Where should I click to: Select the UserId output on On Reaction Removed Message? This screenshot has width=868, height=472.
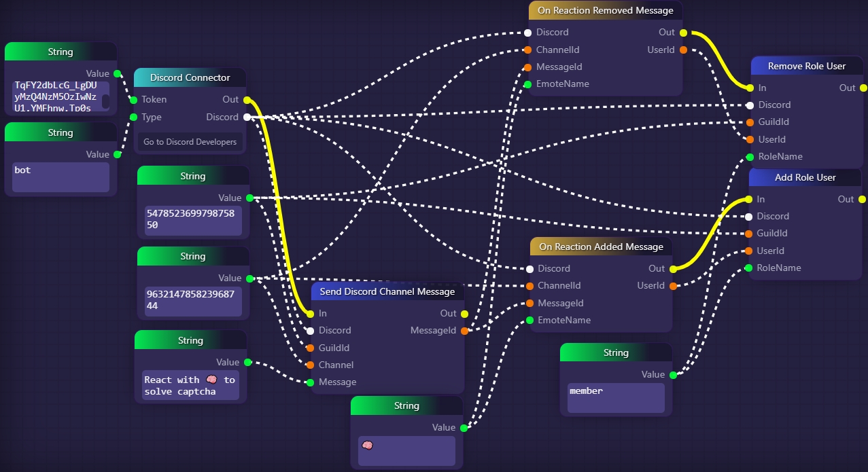click(683, 50)
